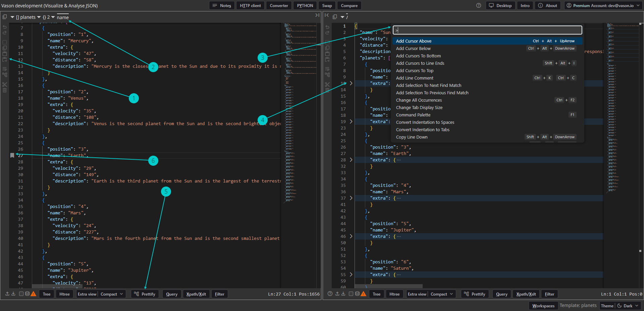Toggle the Dark theme selector

[x=628, y=306]
